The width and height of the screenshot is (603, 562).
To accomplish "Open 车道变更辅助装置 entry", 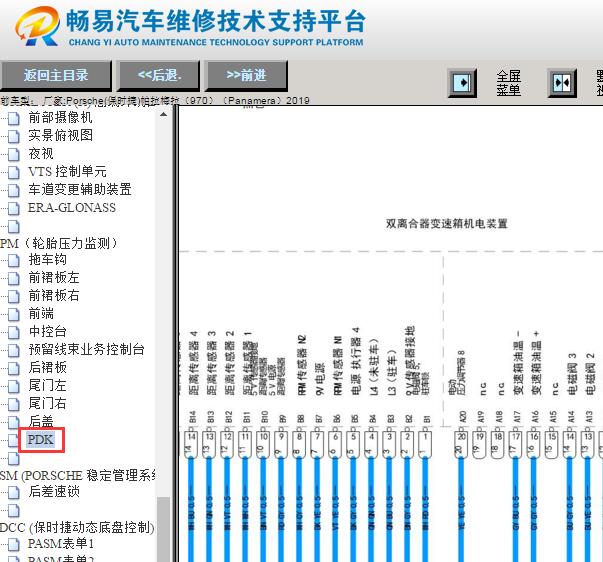I will point(80,190).
